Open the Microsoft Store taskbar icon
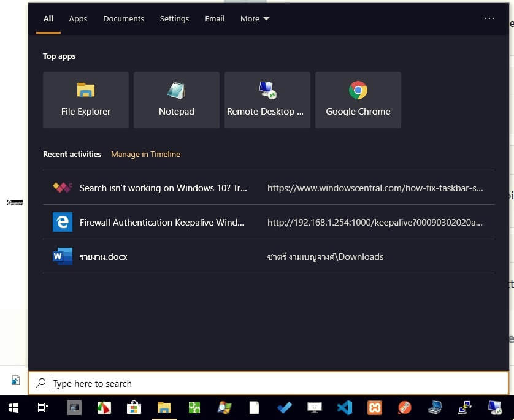 (x=134, y=408)
